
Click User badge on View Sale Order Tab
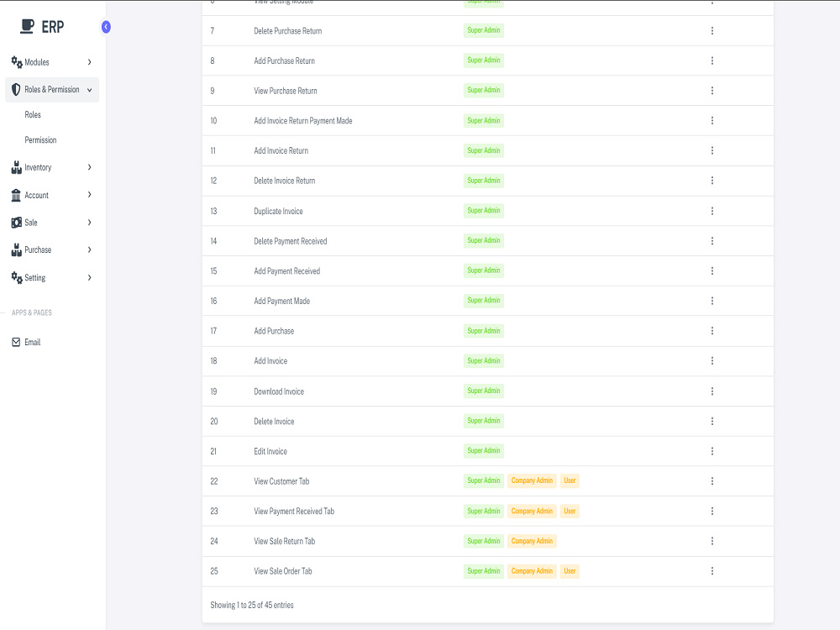tap(570, 571)
